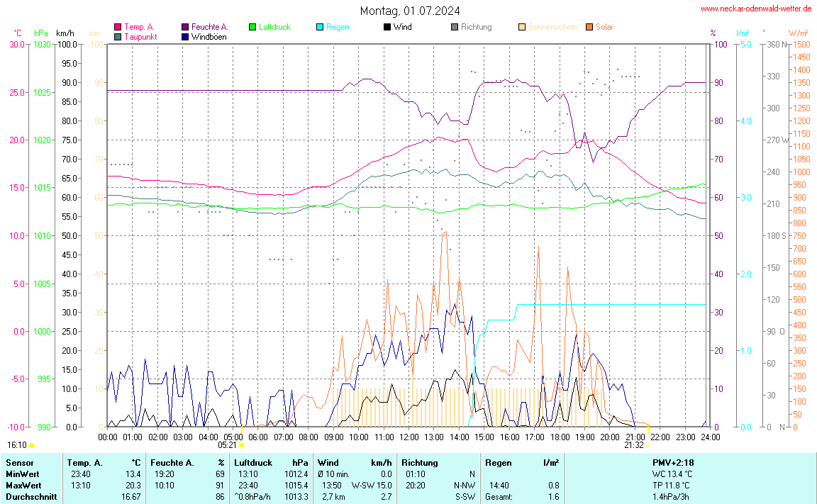The width and height of the screenshot is (817, 504).
Task: Select the orange Solar legend swatch
Action: (x=589, y=28)
